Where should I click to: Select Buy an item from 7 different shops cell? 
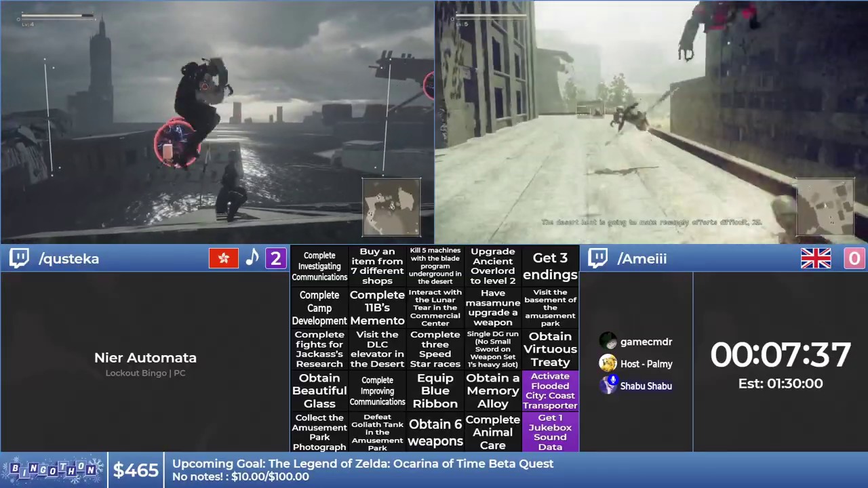click(377, 266)
